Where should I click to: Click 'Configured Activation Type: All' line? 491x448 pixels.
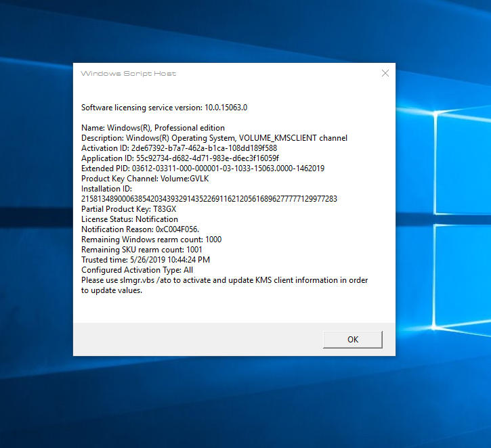pyautogui.click(x=137, y=270)
